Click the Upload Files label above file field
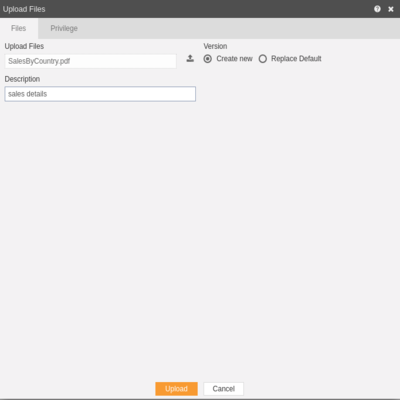 coord(24,46)
